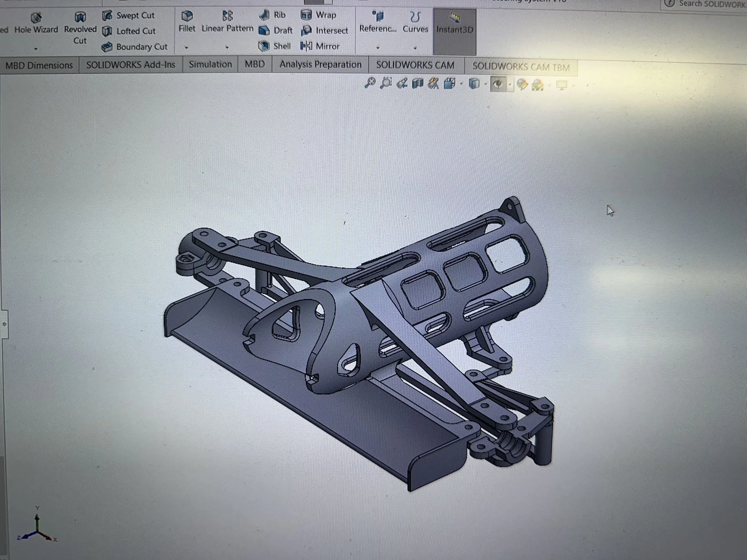Choose the Swept Cut command
The image size is (747, 560).
click(128, 15)
